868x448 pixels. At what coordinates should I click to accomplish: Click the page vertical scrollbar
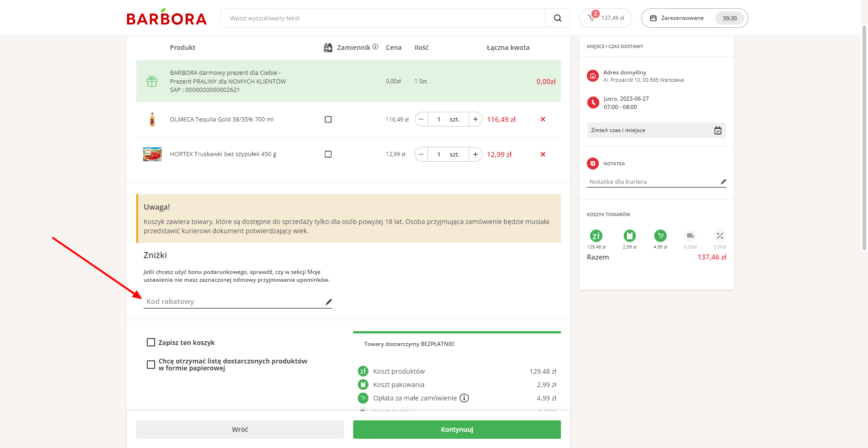coord(864,138)
